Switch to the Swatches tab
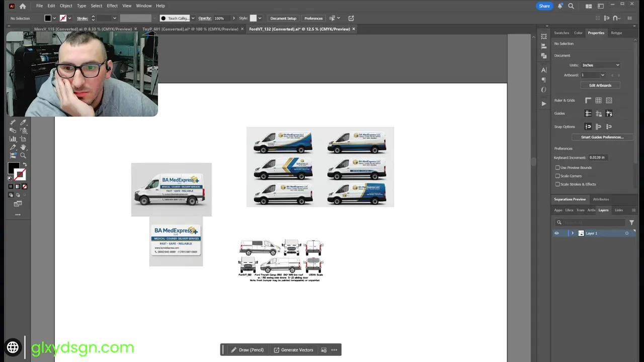The width and height of the screenshot is (644, 362). coord(561,33)
